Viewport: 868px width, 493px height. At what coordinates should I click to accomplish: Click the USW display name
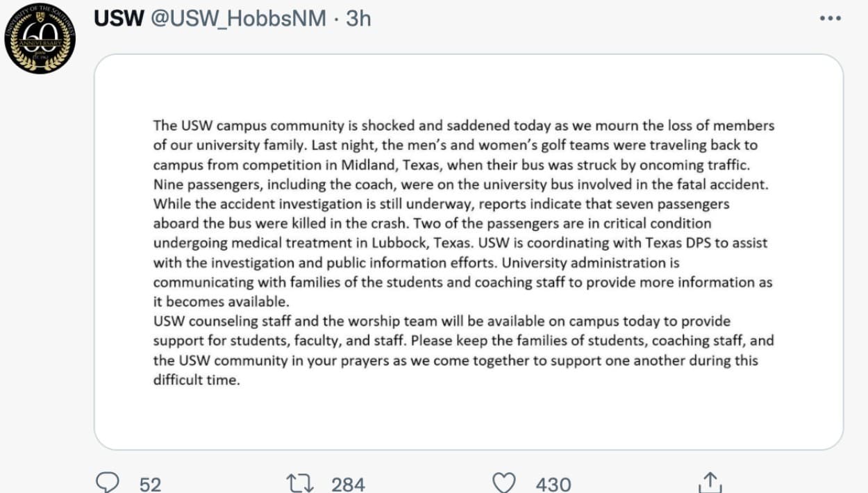point(117,19)
